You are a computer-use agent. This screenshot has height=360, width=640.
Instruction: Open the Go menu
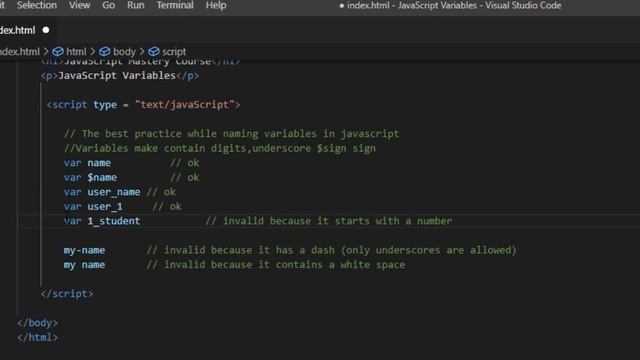109,5
